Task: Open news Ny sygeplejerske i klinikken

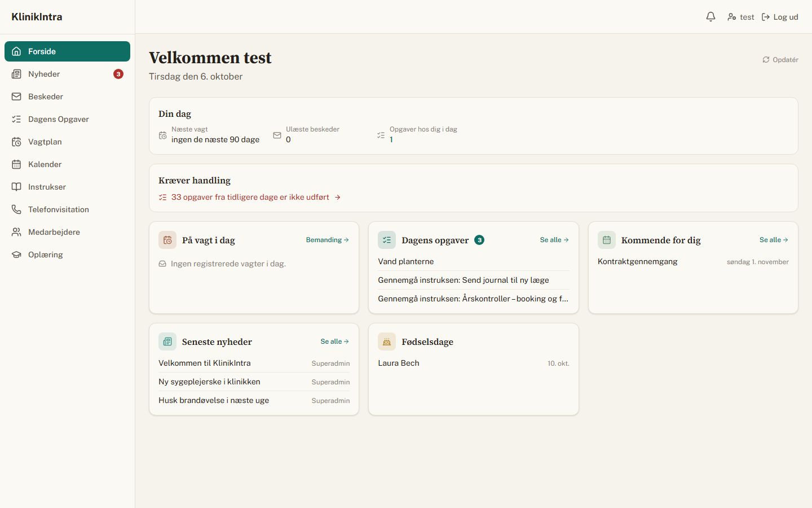Action: (254, 382)
